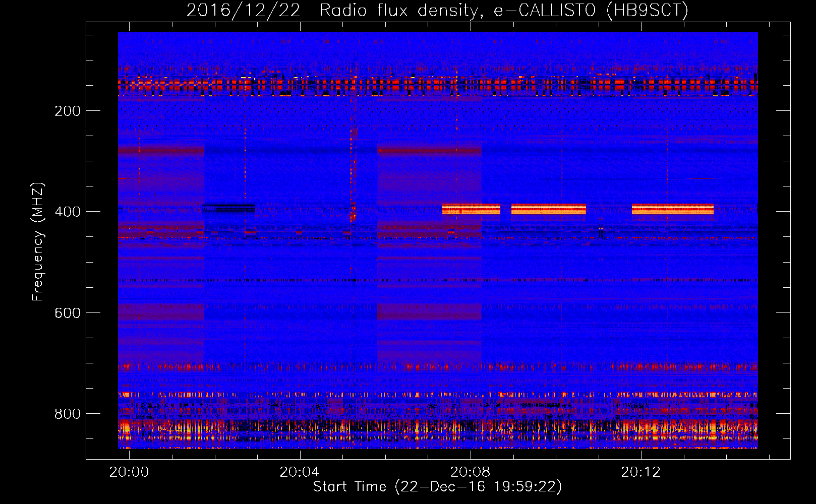Click the middle bright 400 MHz burst near 20:10
This screenshot has height=504, width=816.
[549, 209]
